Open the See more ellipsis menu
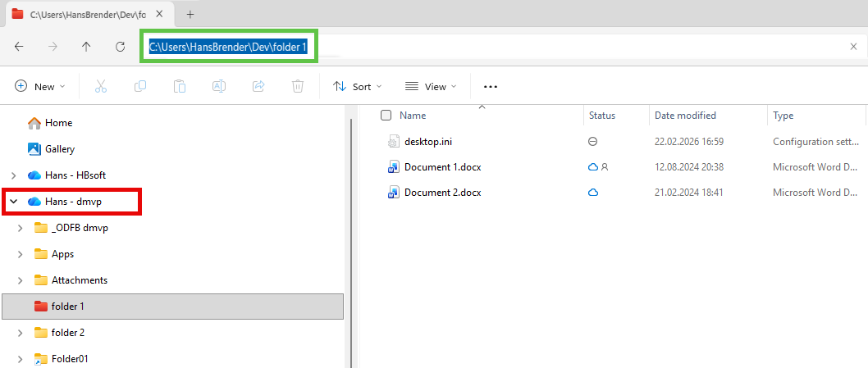 [x=491, y=86]
